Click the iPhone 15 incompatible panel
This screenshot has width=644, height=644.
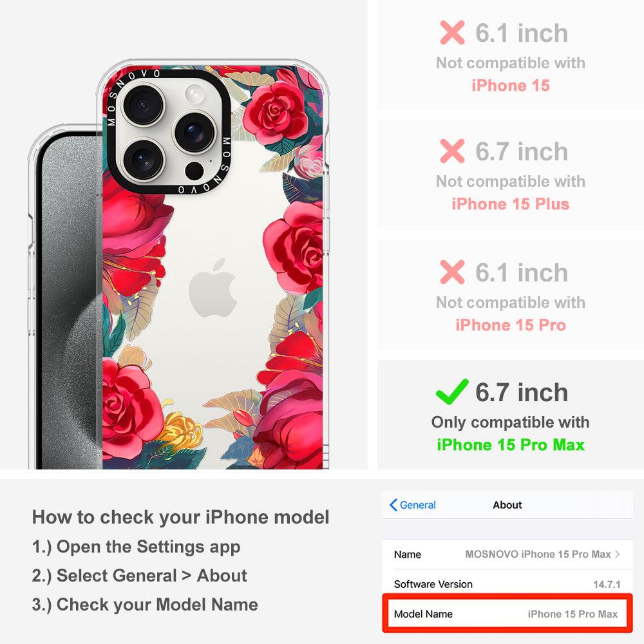point(511,55)
